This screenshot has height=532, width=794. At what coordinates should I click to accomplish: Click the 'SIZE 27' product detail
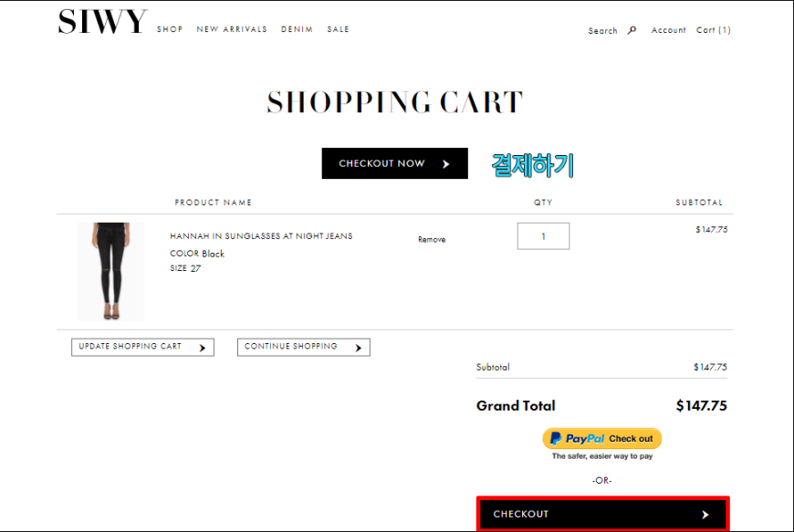185,268
